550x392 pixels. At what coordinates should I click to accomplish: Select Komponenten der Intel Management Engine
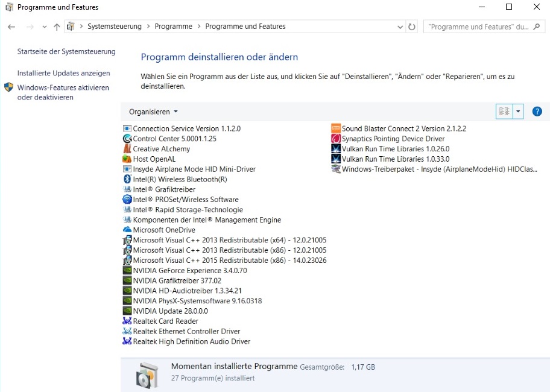point(207,220)
